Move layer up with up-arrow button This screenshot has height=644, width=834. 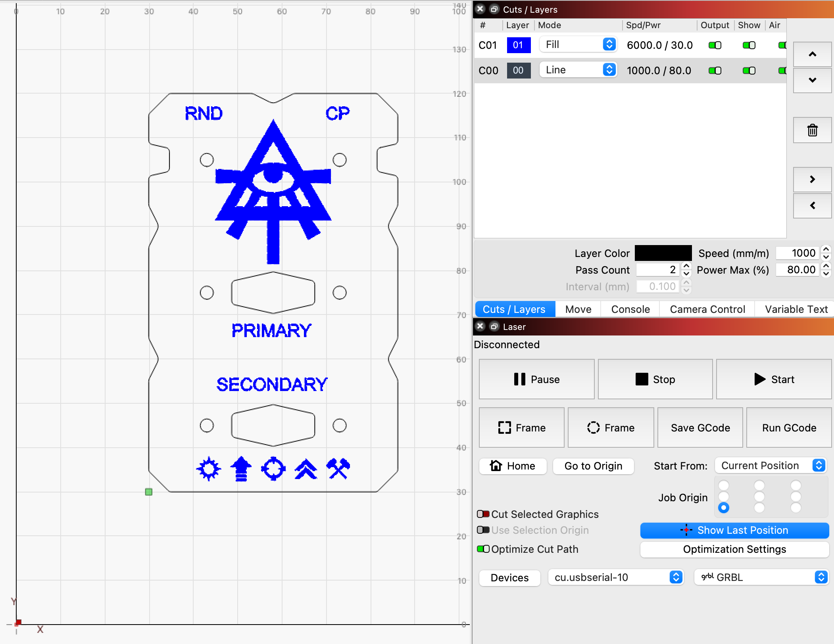tap(812, 54)
